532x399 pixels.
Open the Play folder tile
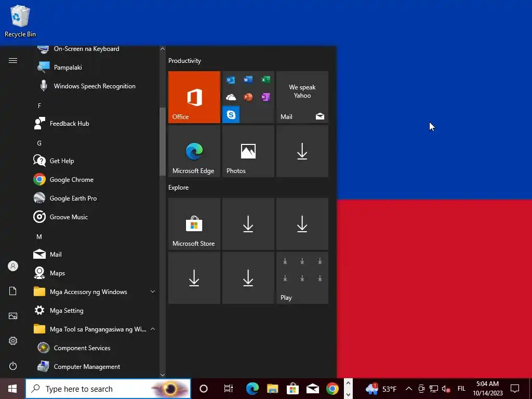pos(302,278)
